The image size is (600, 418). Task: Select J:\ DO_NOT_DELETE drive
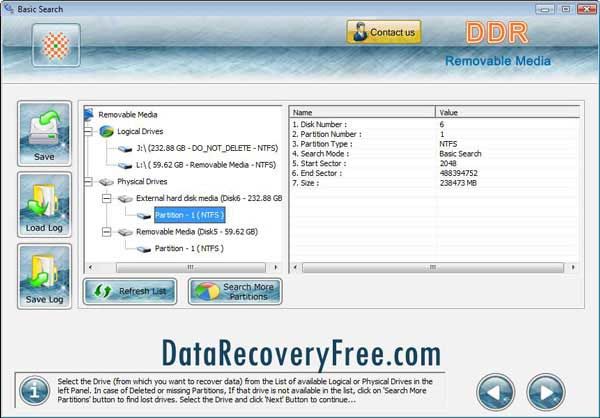point(207,148)
